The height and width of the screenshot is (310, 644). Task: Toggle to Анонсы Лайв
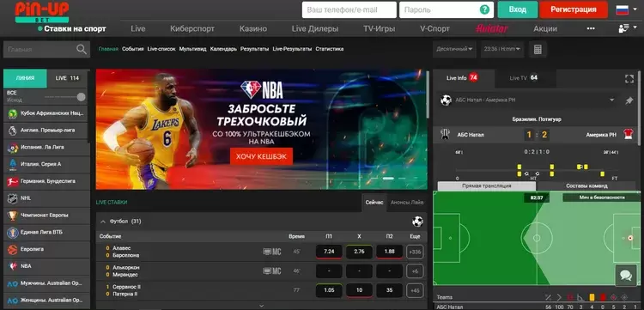pyautogui.click(x=407, y=203)
